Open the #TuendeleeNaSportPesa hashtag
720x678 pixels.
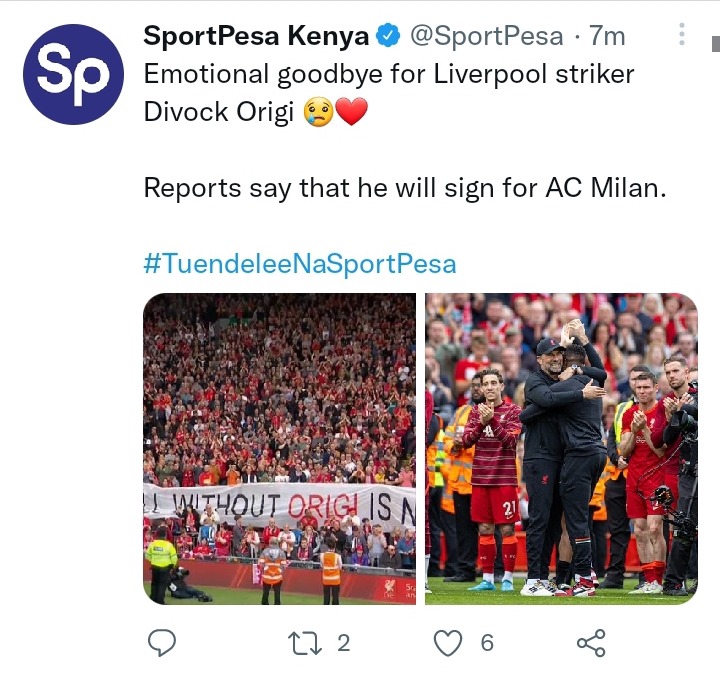click(x=300, y=263)
